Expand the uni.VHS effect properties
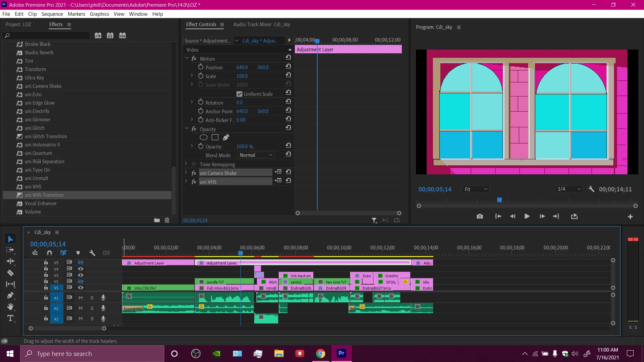The image size is (644, 362). [x=186, y=181]
